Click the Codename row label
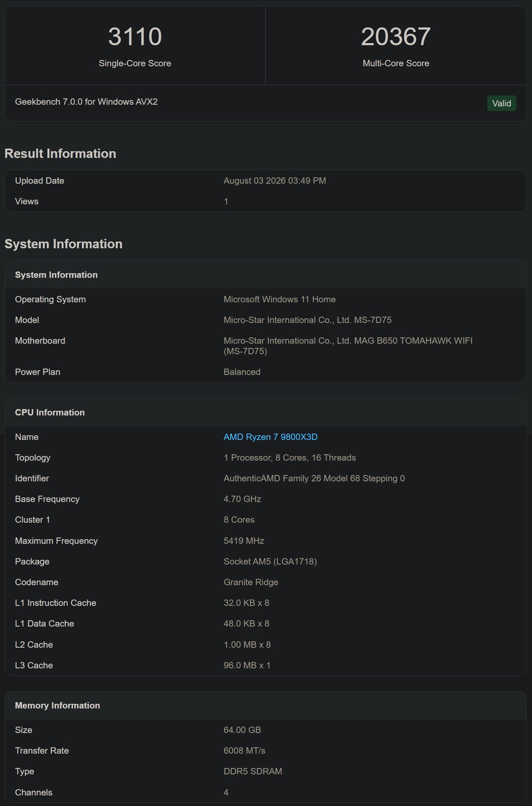 pyautogui.click(x=37, y=582)
